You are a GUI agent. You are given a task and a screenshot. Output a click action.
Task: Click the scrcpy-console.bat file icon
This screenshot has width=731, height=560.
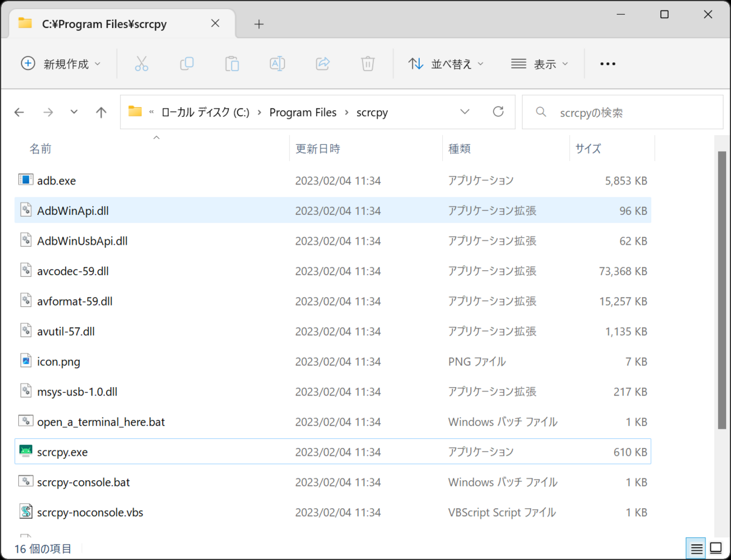[26, 482]
